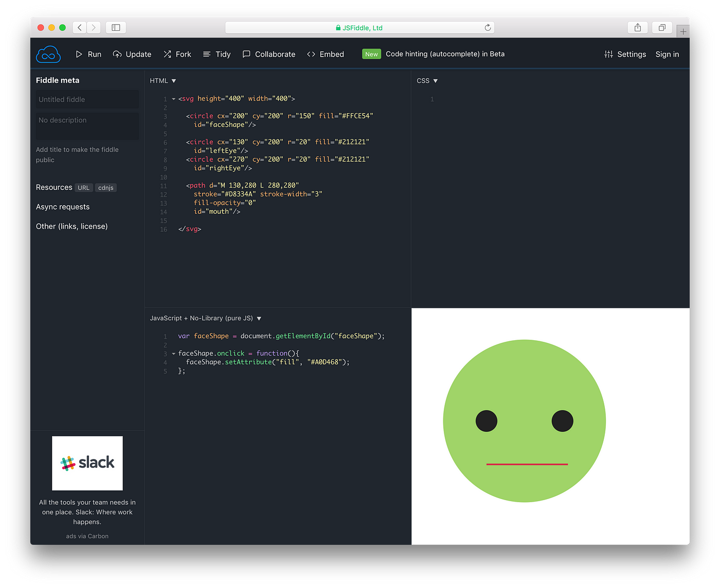The height and width of the screenshot is (588, 720).
Task: Open a new tab with plus button
Action: (683, 31)
